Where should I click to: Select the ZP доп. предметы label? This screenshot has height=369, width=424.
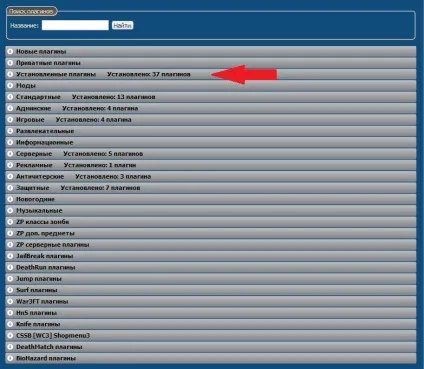click(45, 233)
